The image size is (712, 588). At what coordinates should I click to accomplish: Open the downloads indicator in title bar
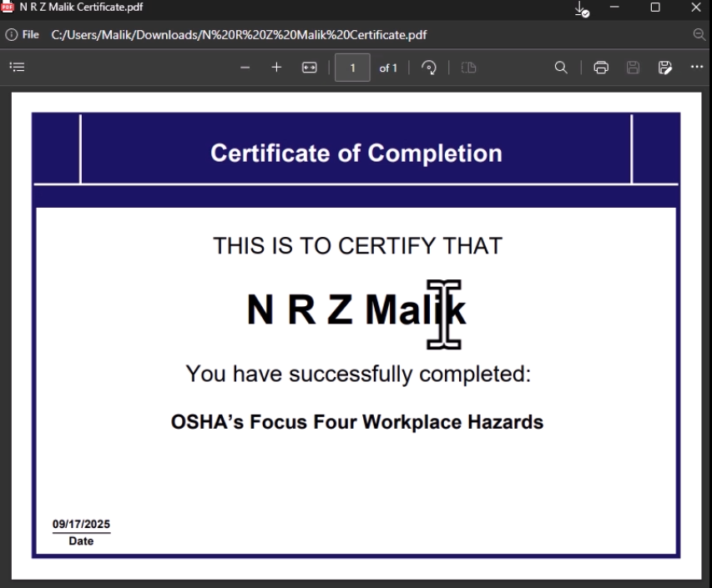[583, 8]
